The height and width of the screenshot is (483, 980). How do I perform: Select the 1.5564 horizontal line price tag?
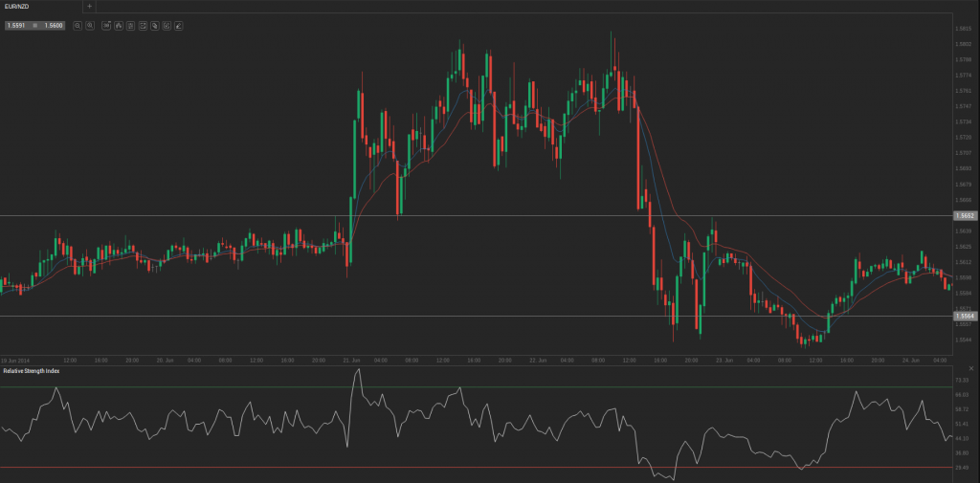point(965,317)
